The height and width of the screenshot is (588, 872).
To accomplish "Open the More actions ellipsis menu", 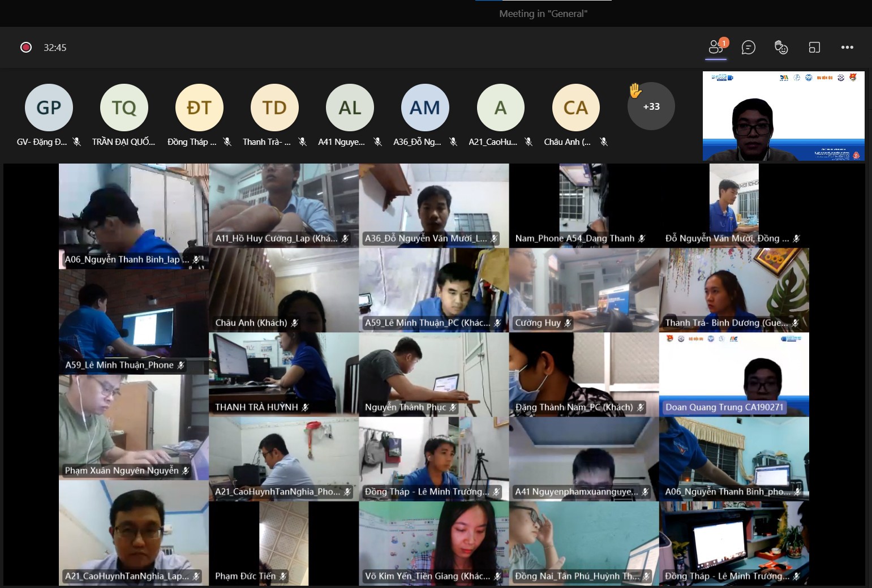I will point(847,48).
